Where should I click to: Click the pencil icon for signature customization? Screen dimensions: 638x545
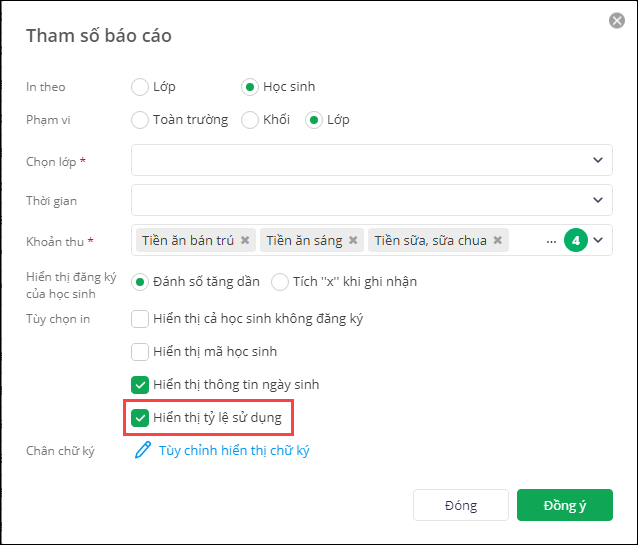tap(142, 451)
